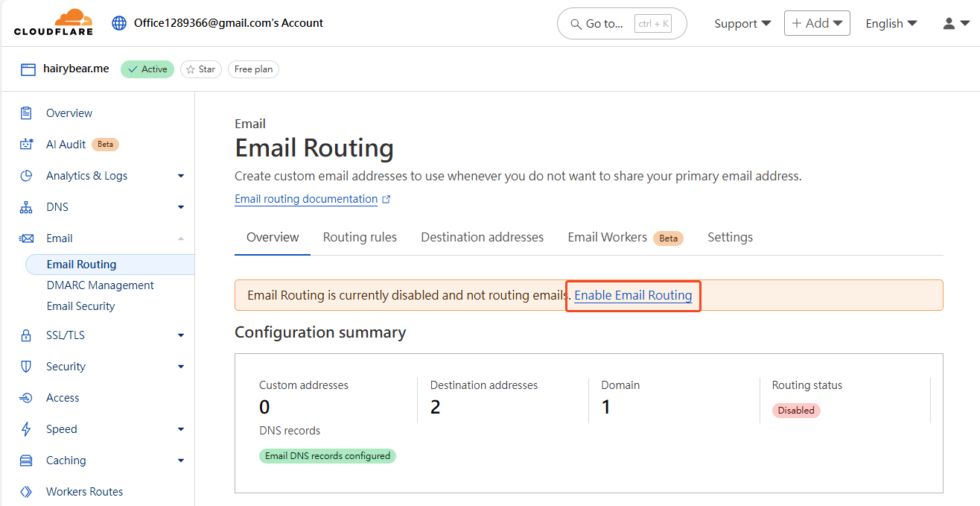The height and width of the screenshot is (506, 980).
Task: Open DMARC Management in sidebar
Action: (x=100, y=285)
